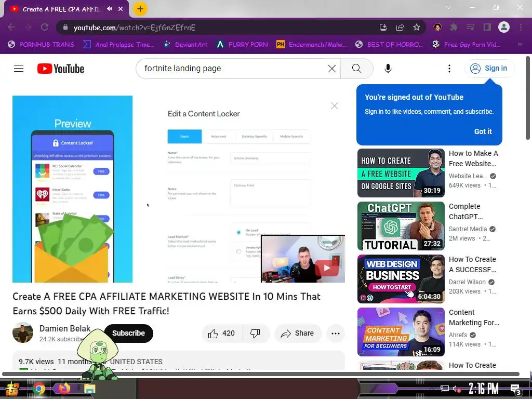Open Damien Belak's channel avatar
The height and width of the screenshot is (399, 532).
23,332
